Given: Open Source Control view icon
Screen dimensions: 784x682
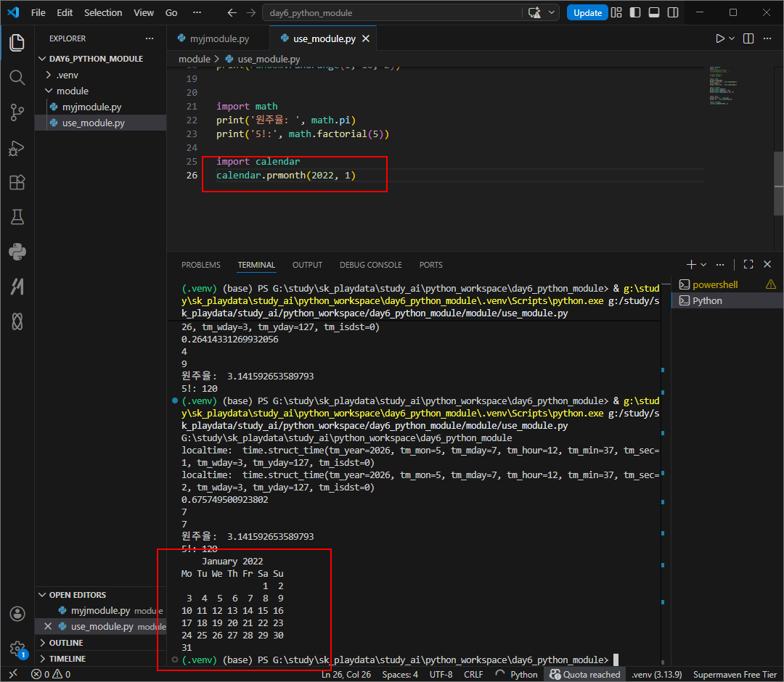Looking at the screenshot, I should coord(17,112).
